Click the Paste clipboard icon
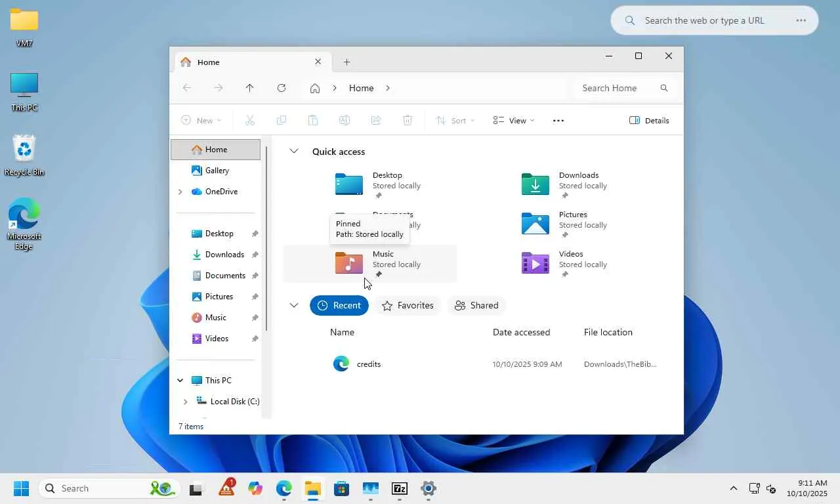The height and width of the screenshot is (504, 840). coord(313,120)
